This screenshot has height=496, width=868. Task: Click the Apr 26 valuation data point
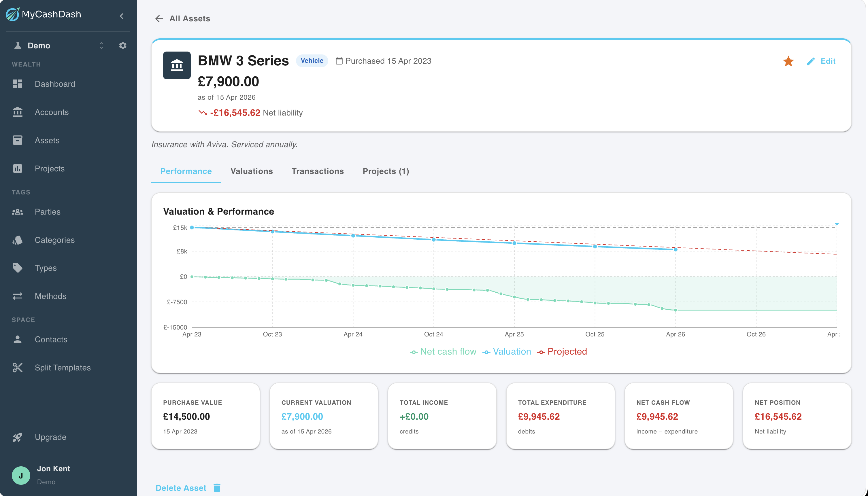pos(675,250)
